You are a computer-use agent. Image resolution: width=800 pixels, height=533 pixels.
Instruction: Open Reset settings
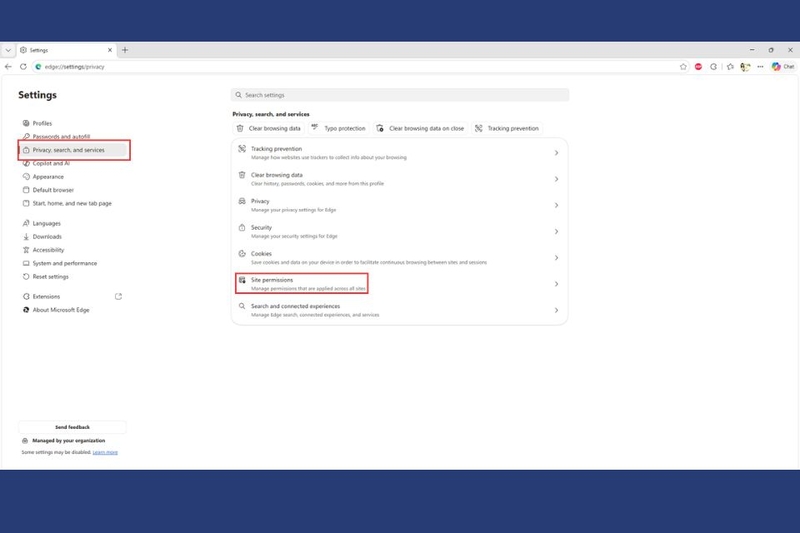(51, 276)
